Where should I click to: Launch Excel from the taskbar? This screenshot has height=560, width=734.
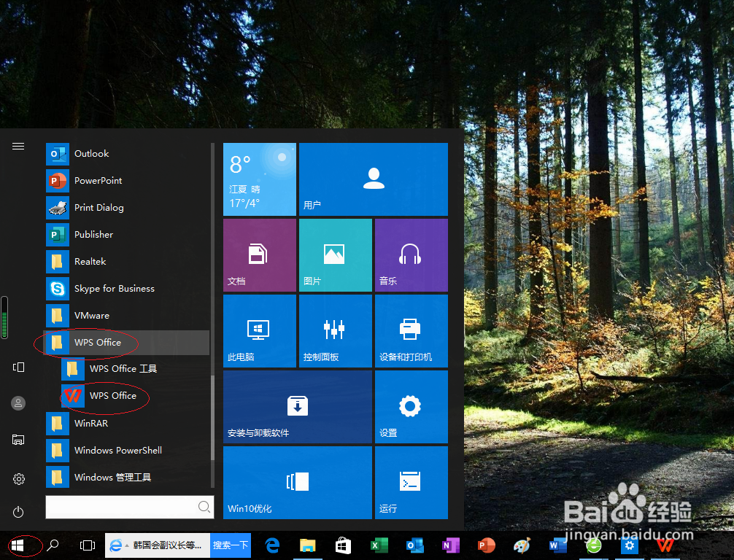coord(379,545)
